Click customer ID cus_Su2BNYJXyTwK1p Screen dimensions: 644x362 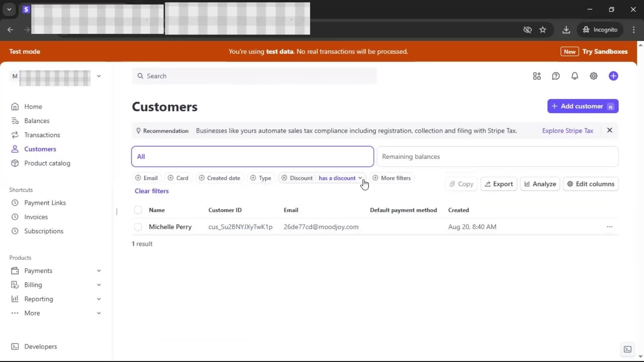(240, 227)
